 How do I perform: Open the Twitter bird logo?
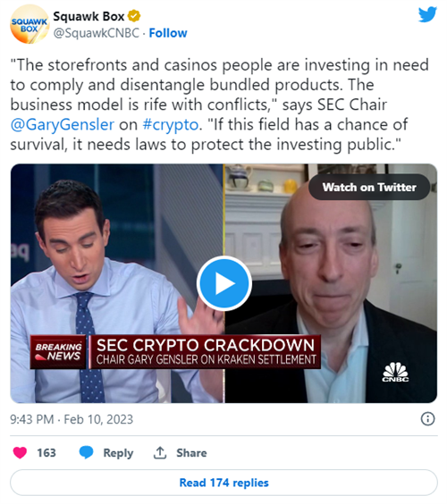pos(427,15)
